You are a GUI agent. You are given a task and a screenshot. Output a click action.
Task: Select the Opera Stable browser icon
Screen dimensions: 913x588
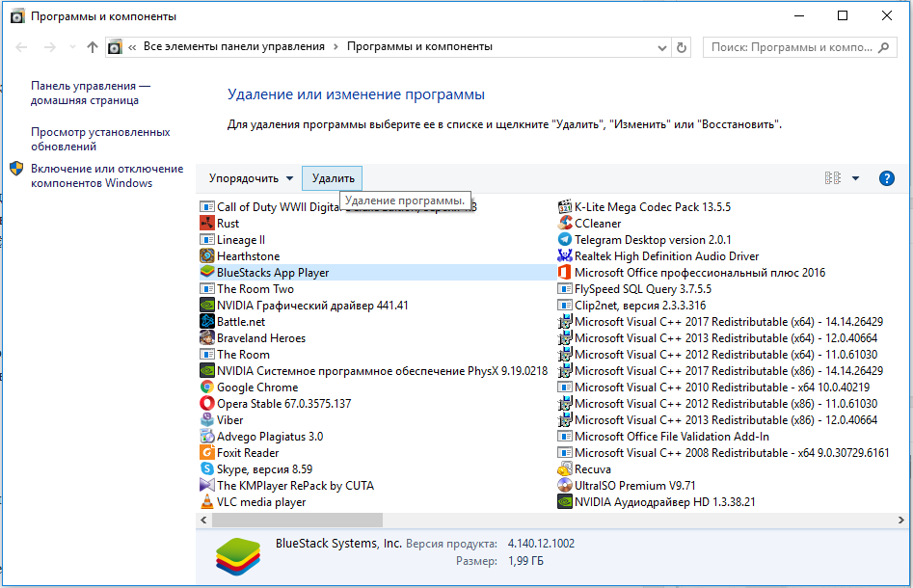tap(207, 404)
